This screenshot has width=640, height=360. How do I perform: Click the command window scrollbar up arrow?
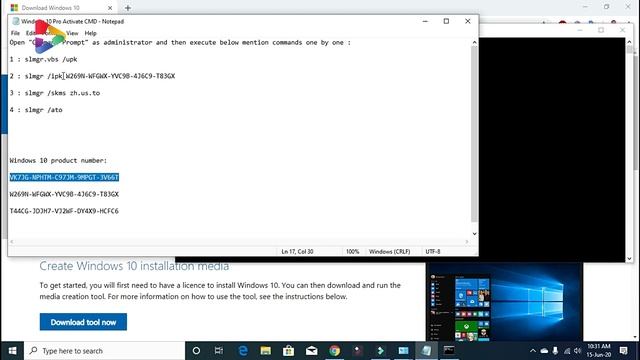[x=629, y=42]
